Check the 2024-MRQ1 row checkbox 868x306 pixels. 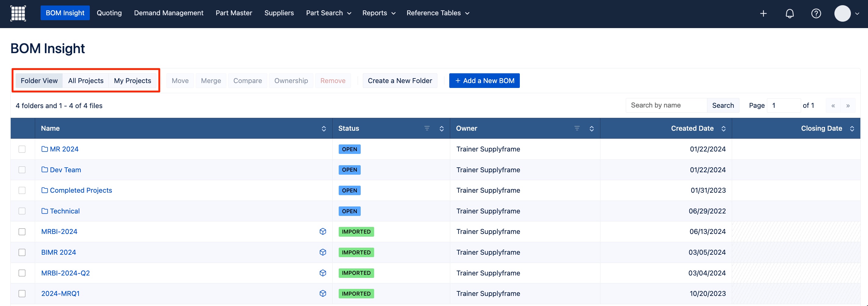tap(22, 293)
